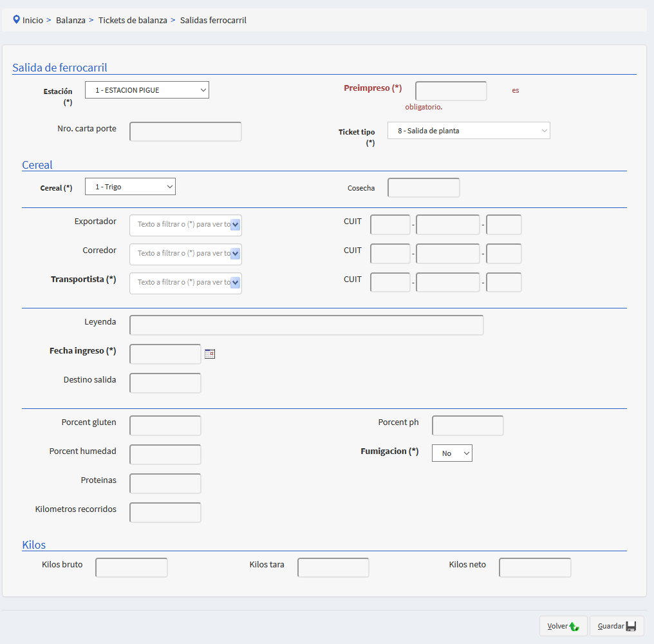654x644 pixels.
Task: Save the form with Guardar
Action: coord(617,626)
